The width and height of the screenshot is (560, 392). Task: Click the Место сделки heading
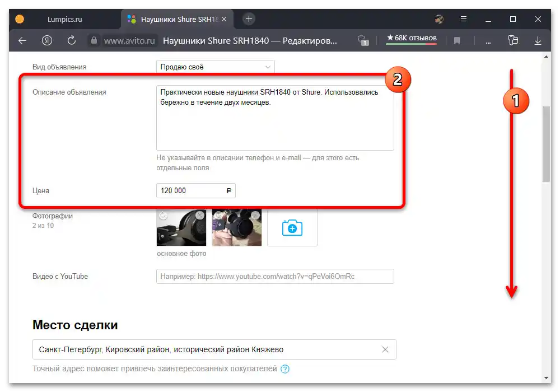point(75,325)
